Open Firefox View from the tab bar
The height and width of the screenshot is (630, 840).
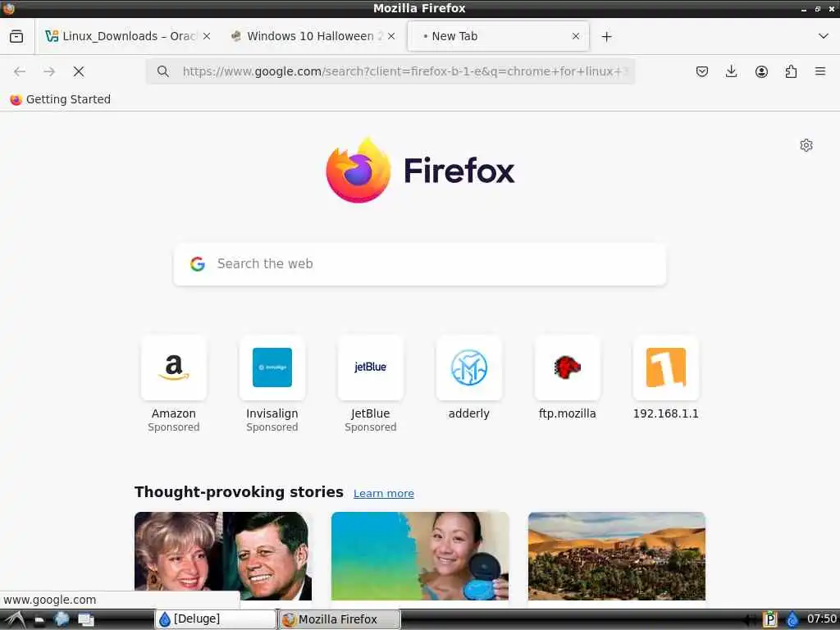(x=16, y=36)
